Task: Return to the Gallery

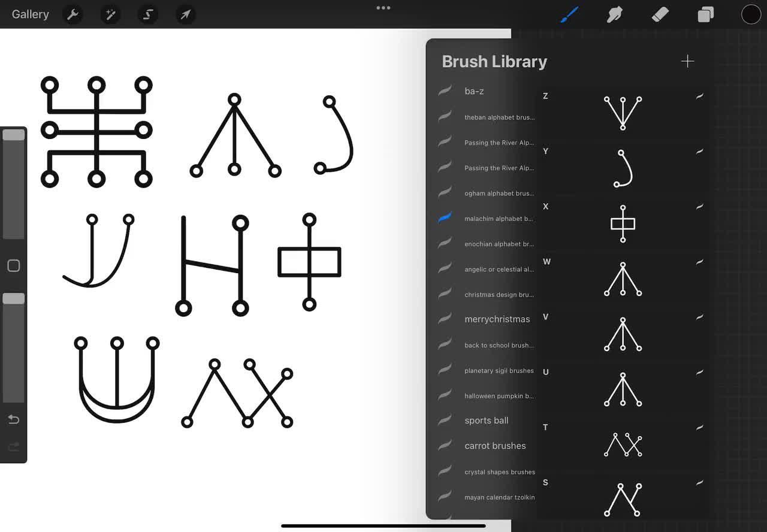Action: (30, 14)
